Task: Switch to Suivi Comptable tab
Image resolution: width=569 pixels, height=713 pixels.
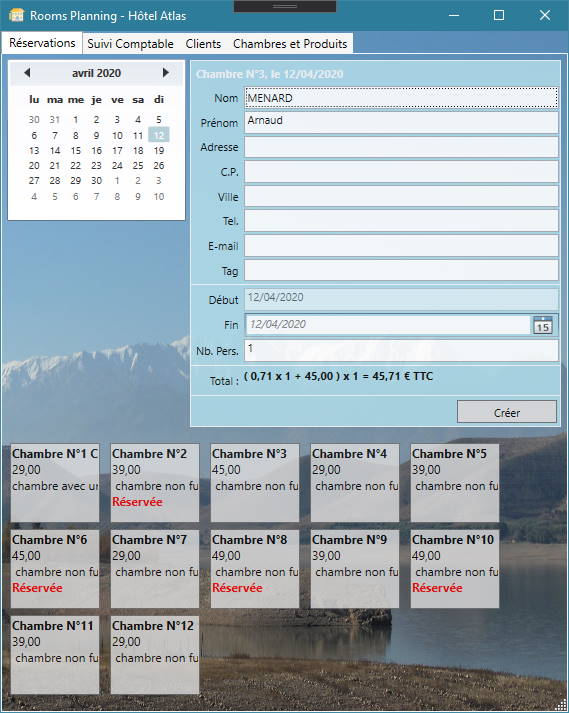Action: point(130,44)
